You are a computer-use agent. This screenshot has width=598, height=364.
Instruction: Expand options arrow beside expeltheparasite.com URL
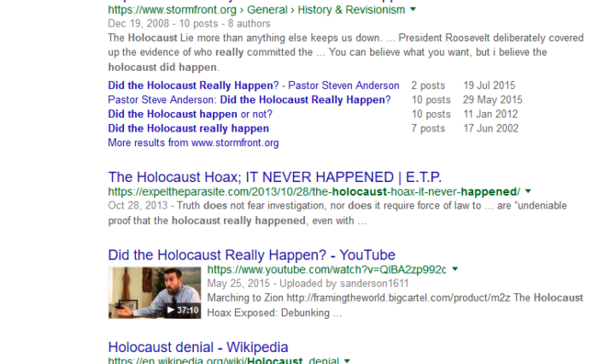tap(528, 191)
